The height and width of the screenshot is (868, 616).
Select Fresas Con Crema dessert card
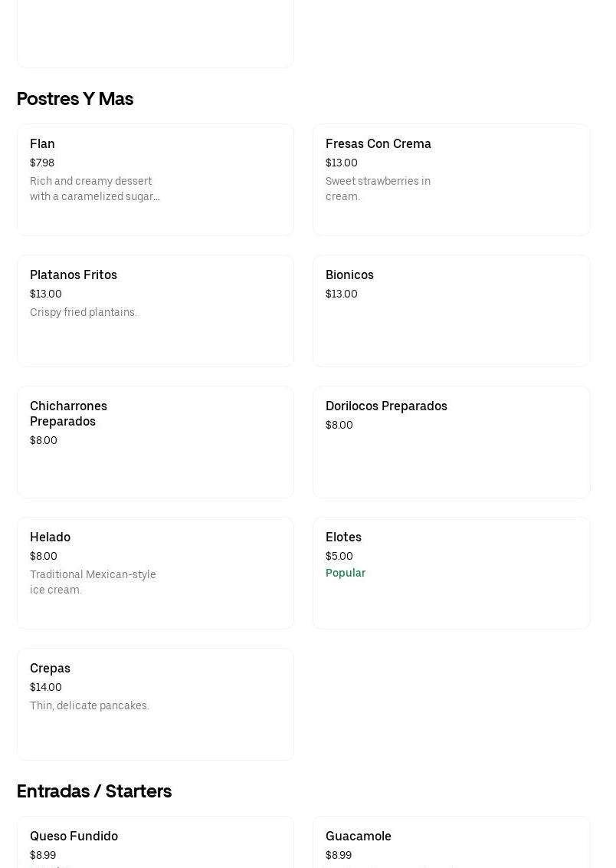click(x=451, y=179)
